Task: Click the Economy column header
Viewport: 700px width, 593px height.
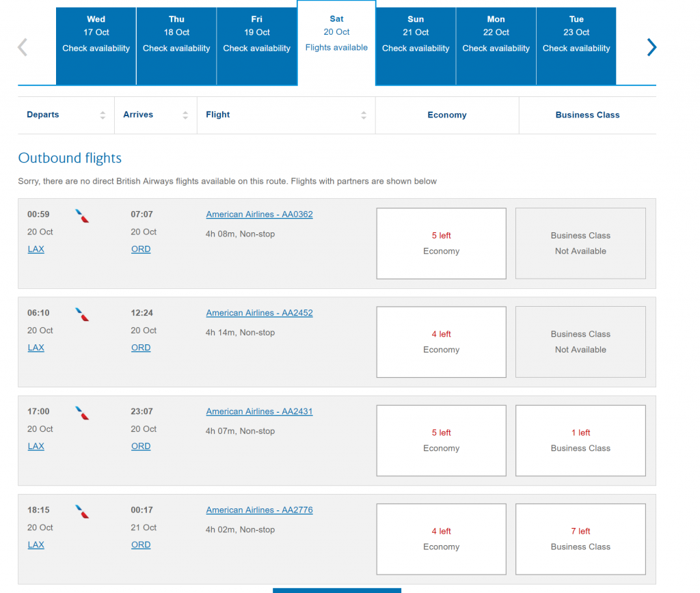Action: [x=447, y=115]
